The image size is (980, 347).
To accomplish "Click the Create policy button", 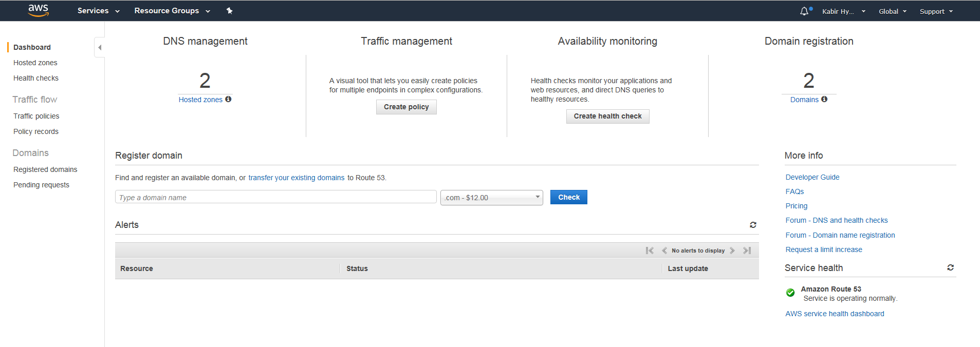I will [x=406, y=107].
